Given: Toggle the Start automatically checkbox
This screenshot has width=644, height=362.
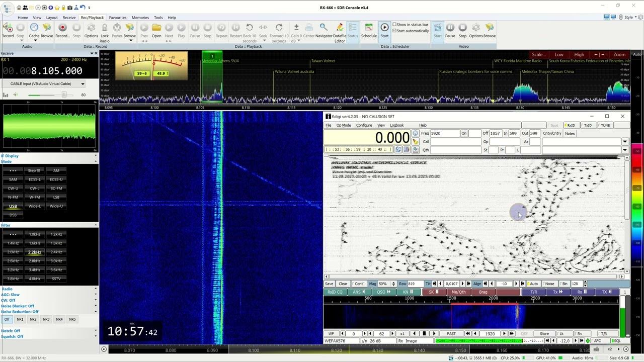Looking at the screenshot, I should point(394,31).
